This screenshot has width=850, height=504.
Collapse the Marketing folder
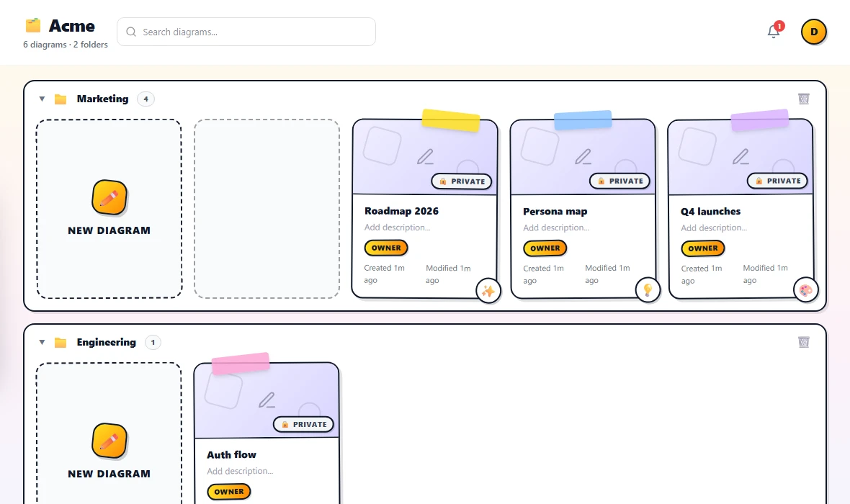click(42, 99)
